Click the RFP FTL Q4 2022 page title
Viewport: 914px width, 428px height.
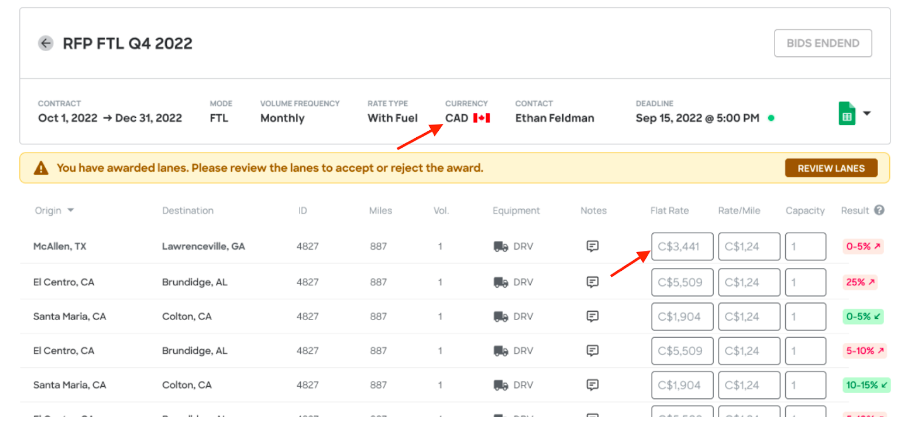pos(128,44)
